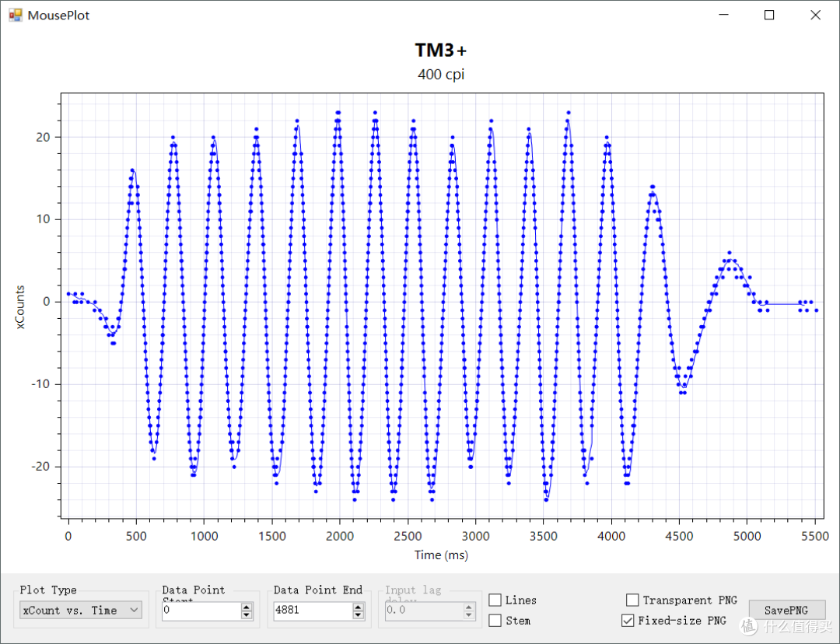Maximize the MousePlot window

click(x=769, y=15)
